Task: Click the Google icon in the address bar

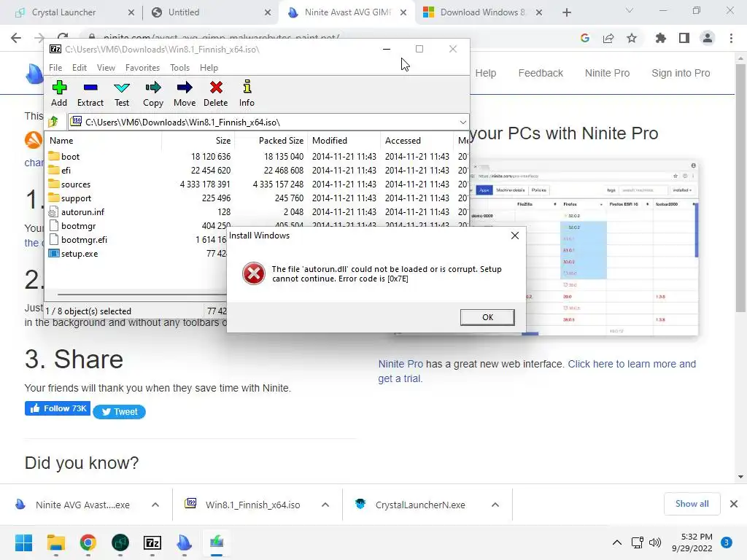Action: 584,38
